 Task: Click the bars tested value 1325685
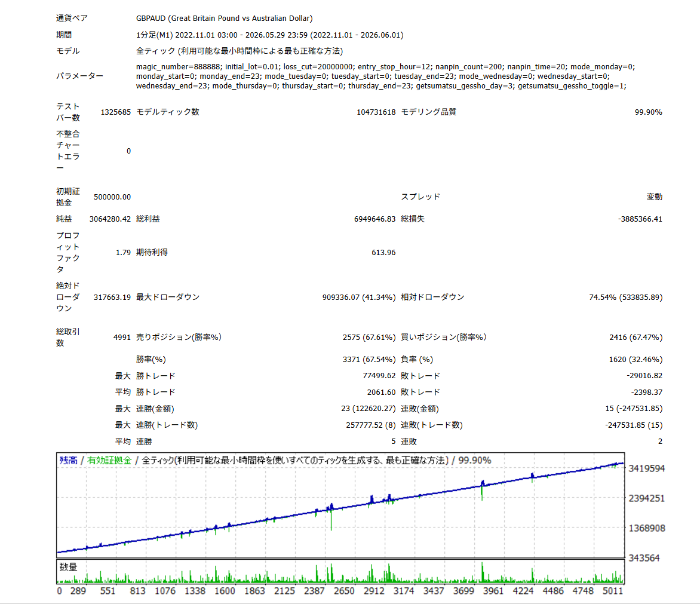pos(116,112)
